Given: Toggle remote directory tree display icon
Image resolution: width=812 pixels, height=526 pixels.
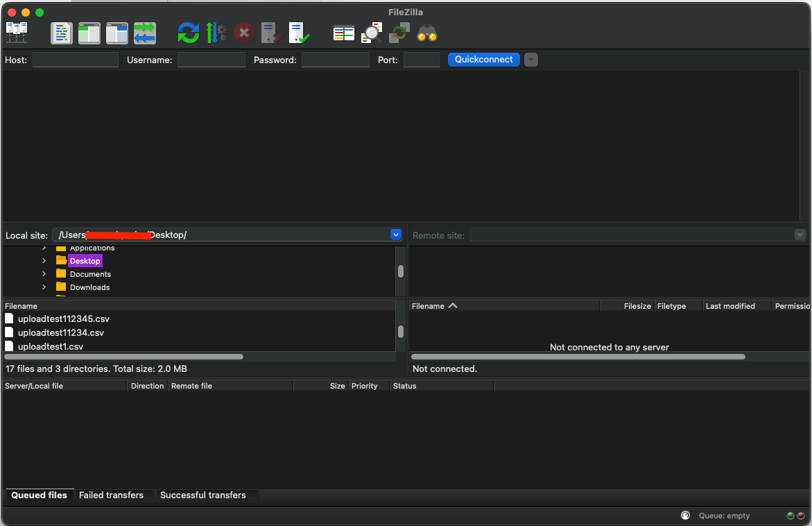Looking at the screenshot, I should [x=117, y=33].
